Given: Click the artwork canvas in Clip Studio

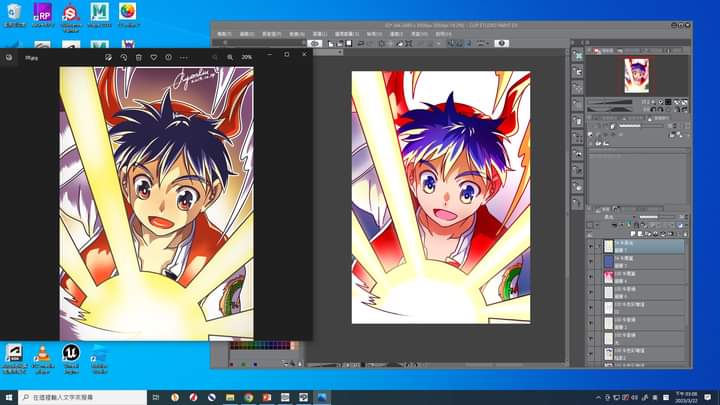Looking at the screenshot, I should 441,197.
